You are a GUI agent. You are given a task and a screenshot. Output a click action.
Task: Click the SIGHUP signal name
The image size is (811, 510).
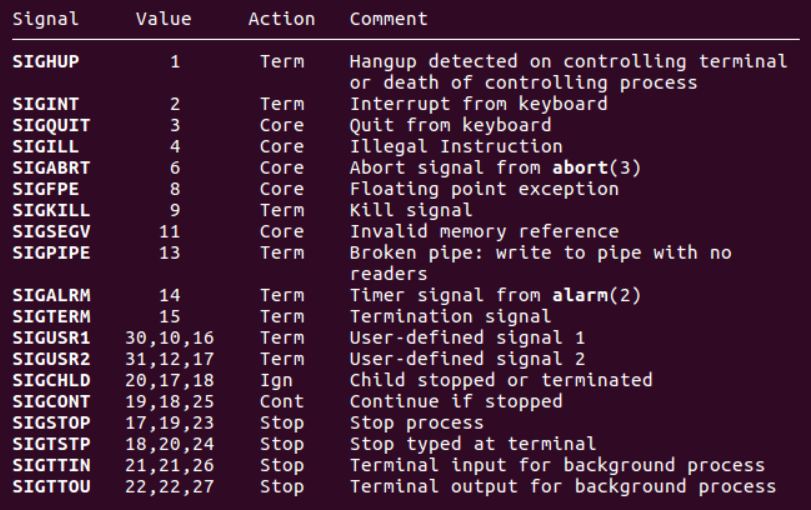pyautogui.click(x=46, y=62)
